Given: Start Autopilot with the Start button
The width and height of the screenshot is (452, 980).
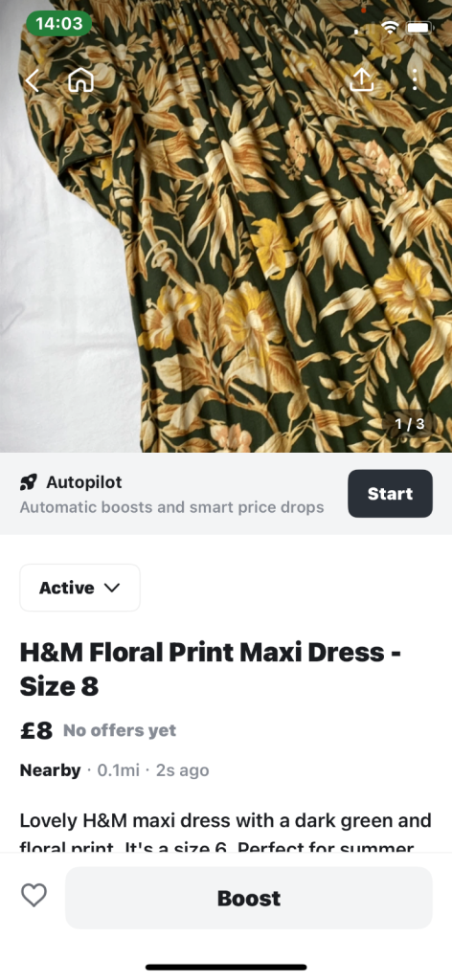Looking at the screenshot, I should click(390, 494).
